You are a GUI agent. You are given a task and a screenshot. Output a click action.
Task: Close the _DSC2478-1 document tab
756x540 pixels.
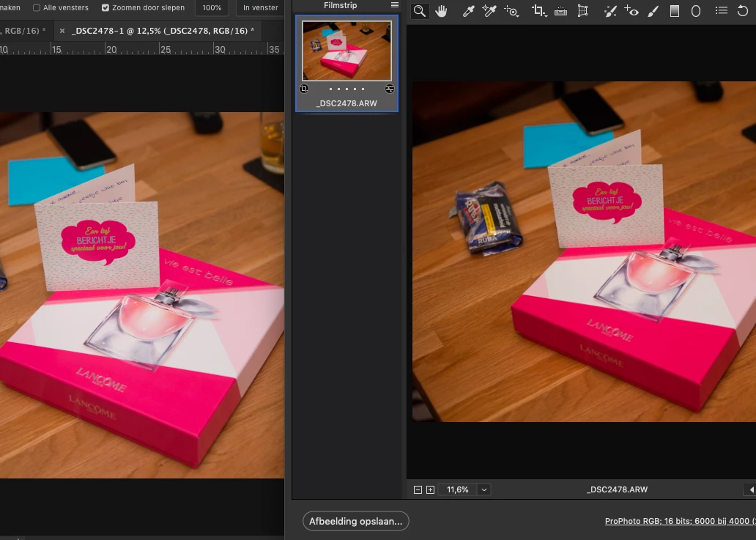click(62, 30)
